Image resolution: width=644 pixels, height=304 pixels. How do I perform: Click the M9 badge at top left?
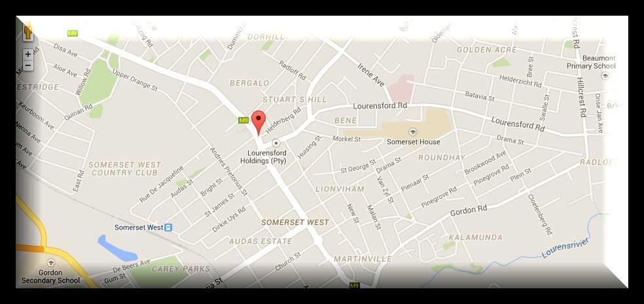(72, 33)
